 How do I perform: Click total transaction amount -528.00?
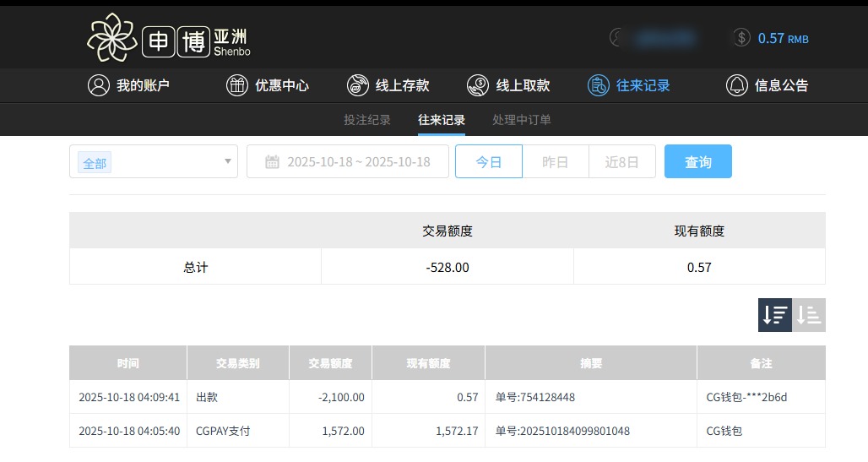coord(448,267)
